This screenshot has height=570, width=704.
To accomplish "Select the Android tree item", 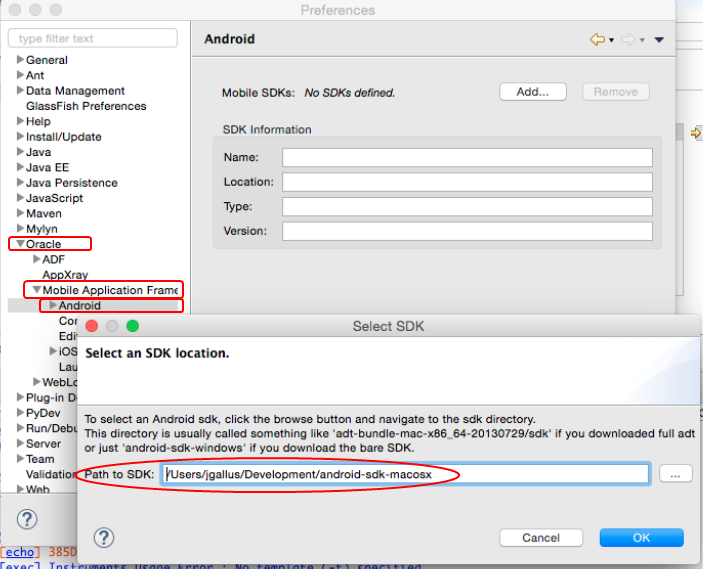I will 79,306.
